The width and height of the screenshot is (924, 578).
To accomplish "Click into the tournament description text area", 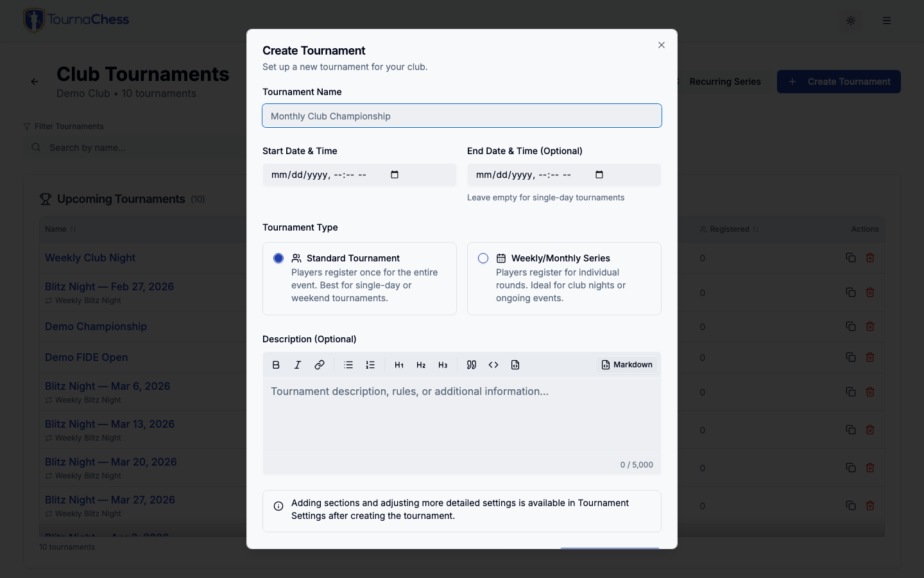I will click(x=462, y=416).
